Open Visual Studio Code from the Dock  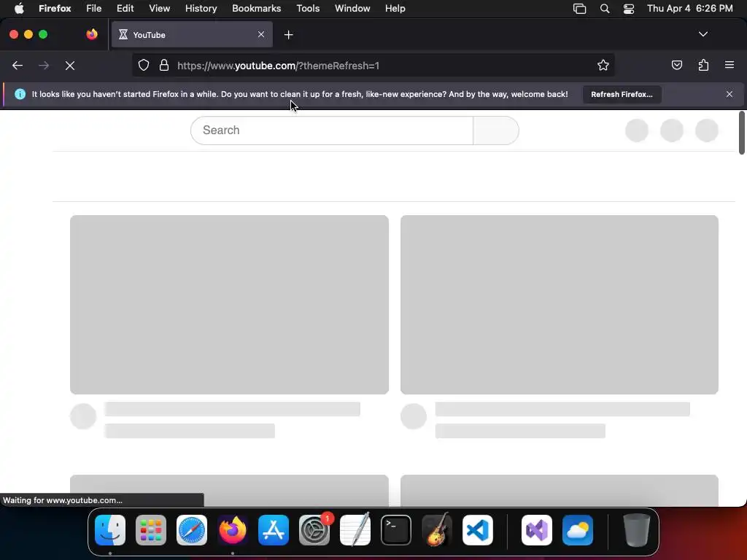(x=478, y=530)
